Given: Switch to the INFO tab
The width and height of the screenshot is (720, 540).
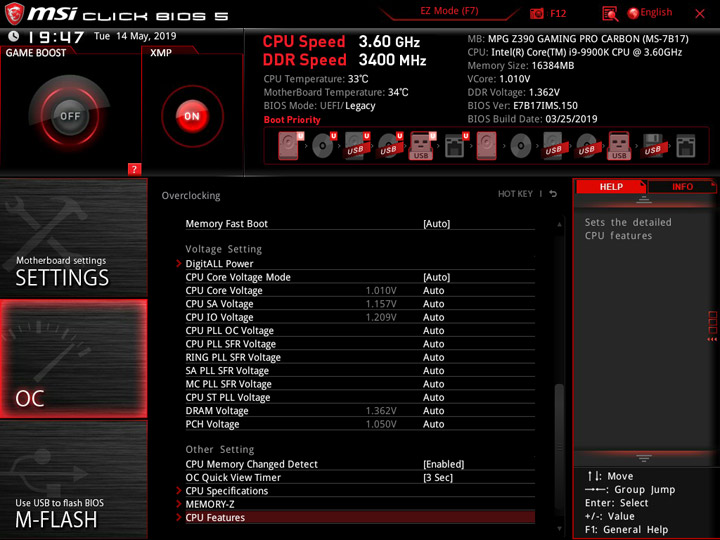Looking at the screenshot, I should (x=682, y=186).
